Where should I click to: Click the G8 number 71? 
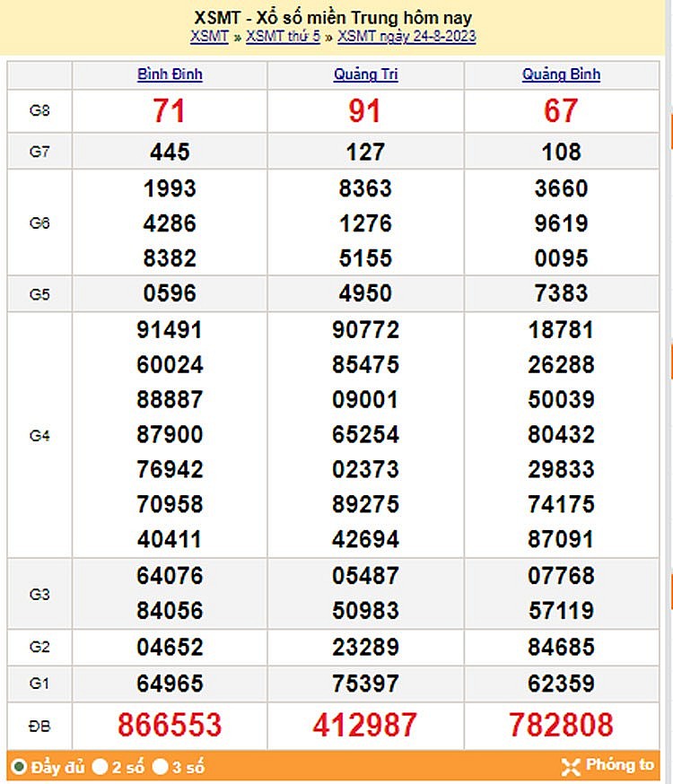170,111
